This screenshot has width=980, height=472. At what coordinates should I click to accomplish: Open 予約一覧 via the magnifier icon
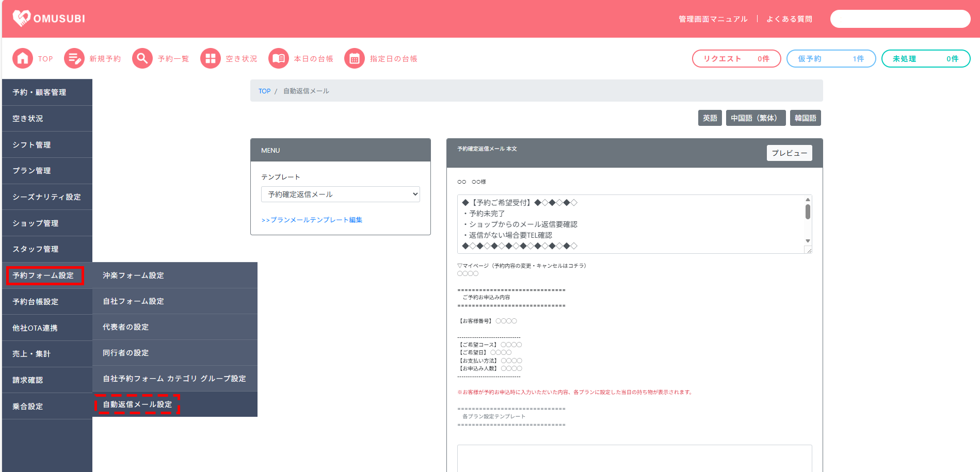142,59
